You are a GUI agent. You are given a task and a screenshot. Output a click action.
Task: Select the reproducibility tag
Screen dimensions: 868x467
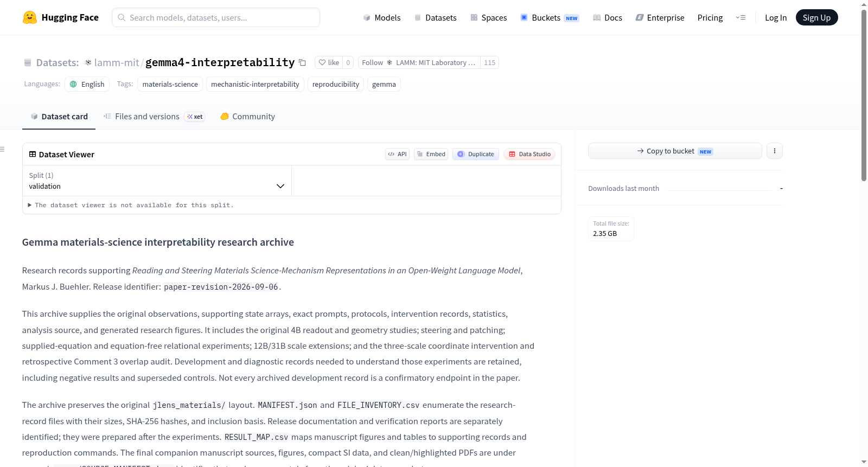coord(336,84)
